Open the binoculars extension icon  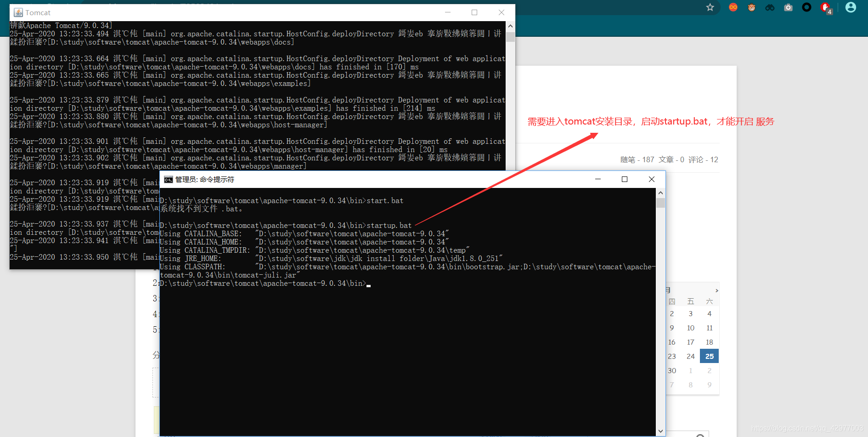coord(770,7)
